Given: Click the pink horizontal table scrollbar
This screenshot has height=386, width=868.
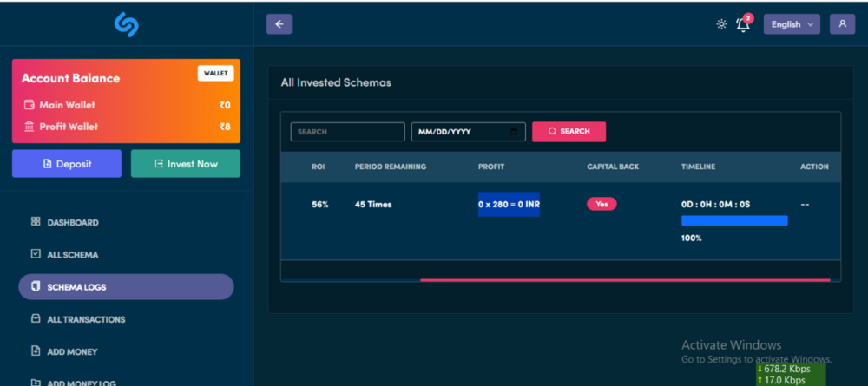Looking at the screenshot, I should [625, 280].
